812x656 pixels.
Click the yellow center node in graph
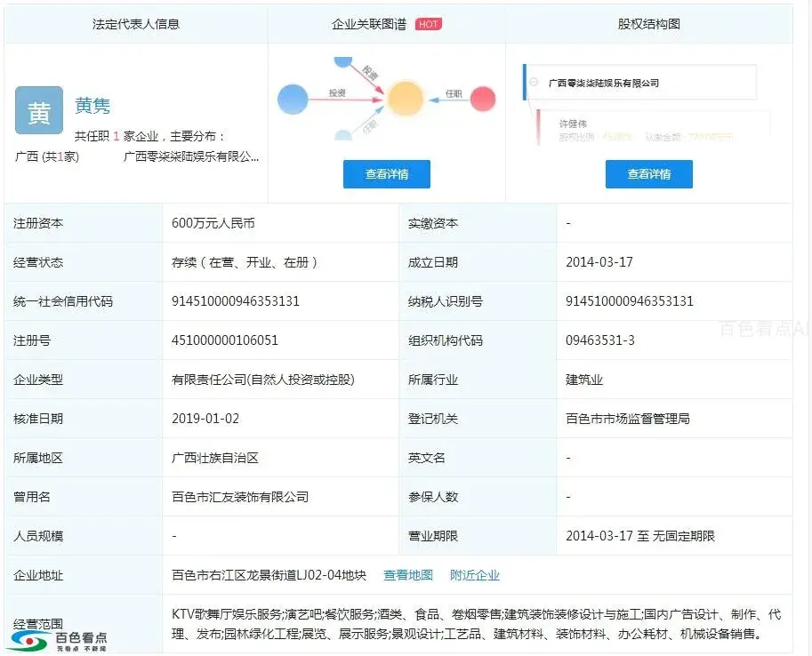coord(406,99)
